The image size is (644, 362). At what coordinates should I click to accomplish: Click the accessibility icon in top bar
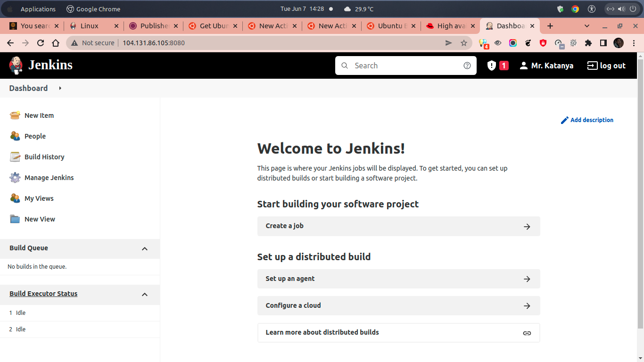click(592, 9)
